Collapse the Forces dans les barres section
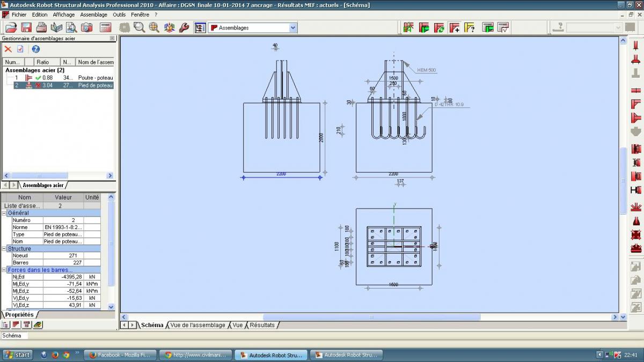Screen dimensions: 644x362 coord(4,270)
